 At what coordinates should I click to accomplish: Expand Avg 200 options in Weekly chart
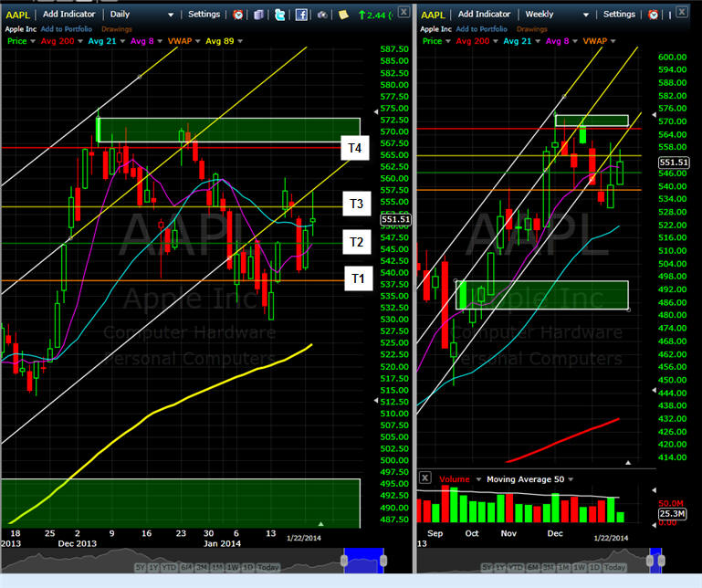(495, 41)
